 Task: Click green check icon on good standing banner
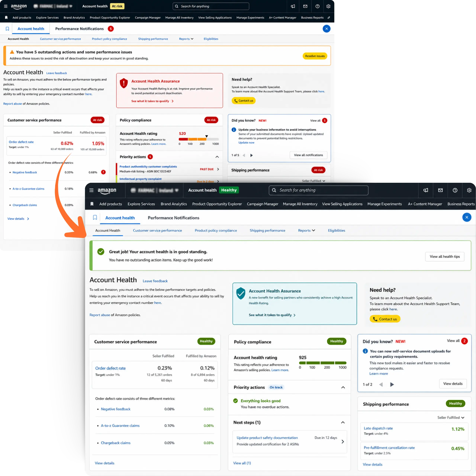point(101,252)
